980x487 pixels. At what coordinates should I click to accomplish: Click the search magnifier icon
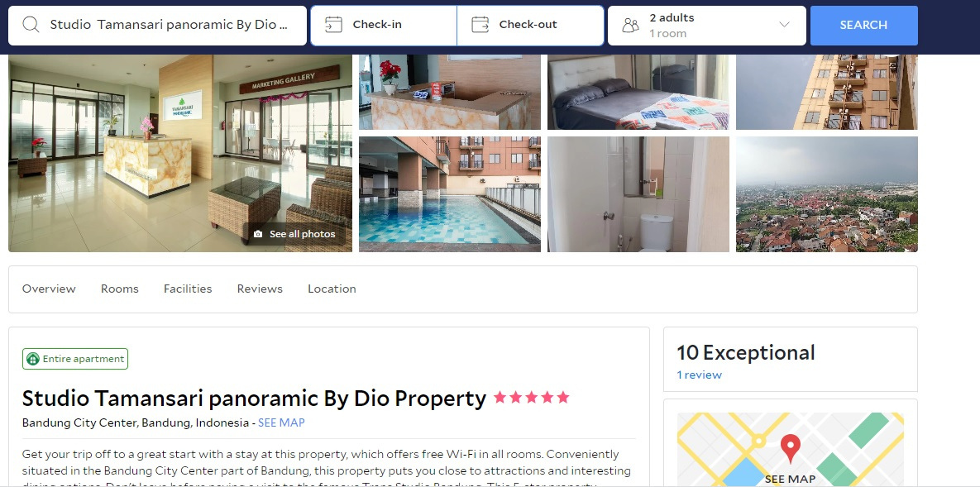coord(31,24)
